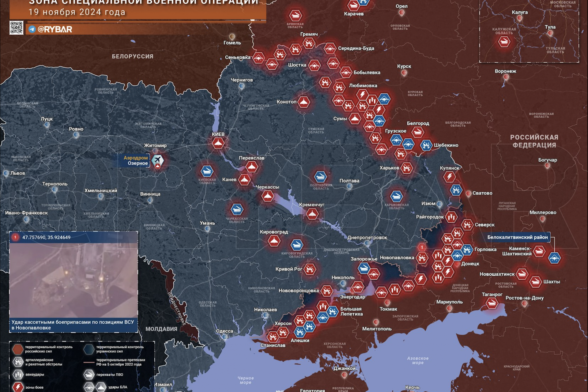Click the lightning combat icon at Купянск

(x=450, y=177)
